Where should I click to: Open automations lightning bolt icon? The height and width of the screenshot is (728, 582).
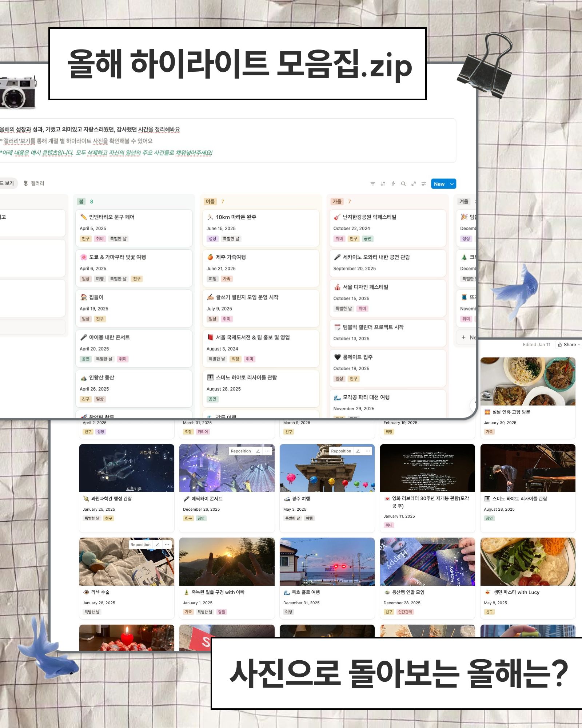coord(393,184)
